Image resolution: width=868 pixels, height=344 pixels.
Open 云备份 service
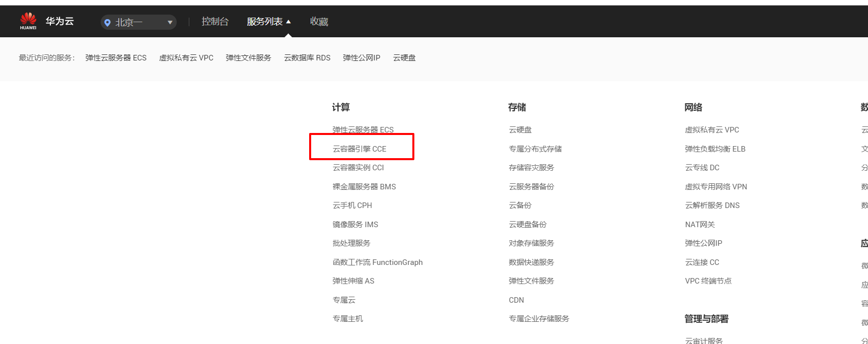tap(520, 205)
